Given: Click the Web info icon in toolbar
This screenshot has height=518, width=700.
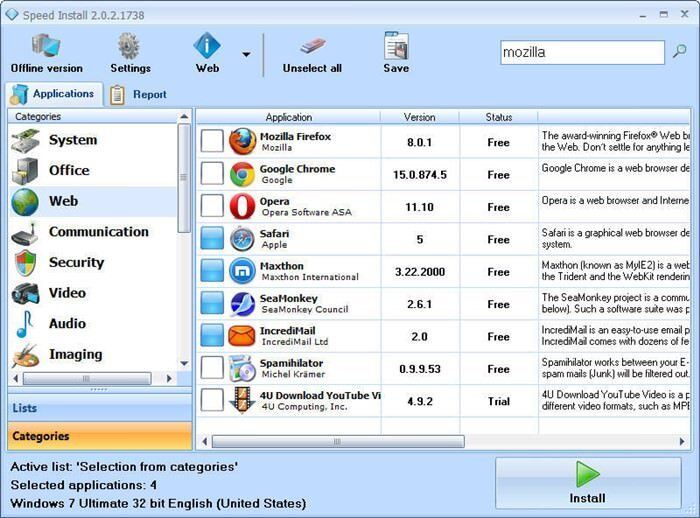Looking at the screenshot, I should tap(207, 47).
